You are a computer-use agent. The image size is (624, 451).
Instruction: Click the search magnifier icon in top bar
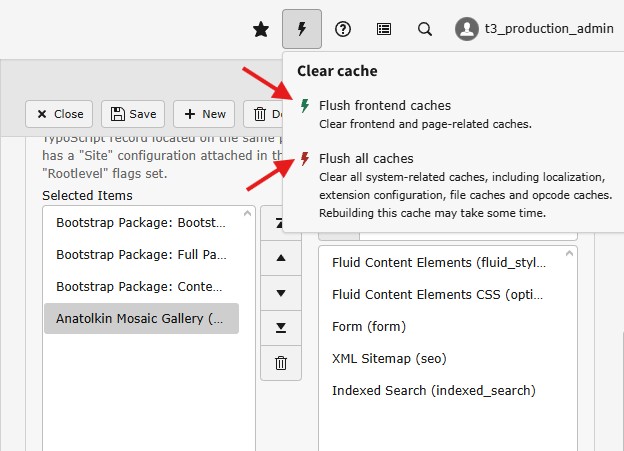coord(425,29)
